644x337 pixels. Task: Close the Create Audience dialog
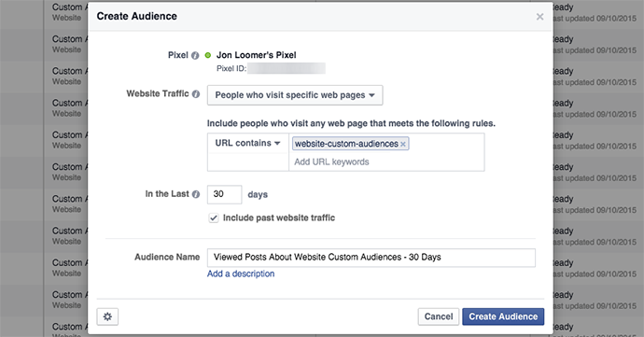(539, 17)
